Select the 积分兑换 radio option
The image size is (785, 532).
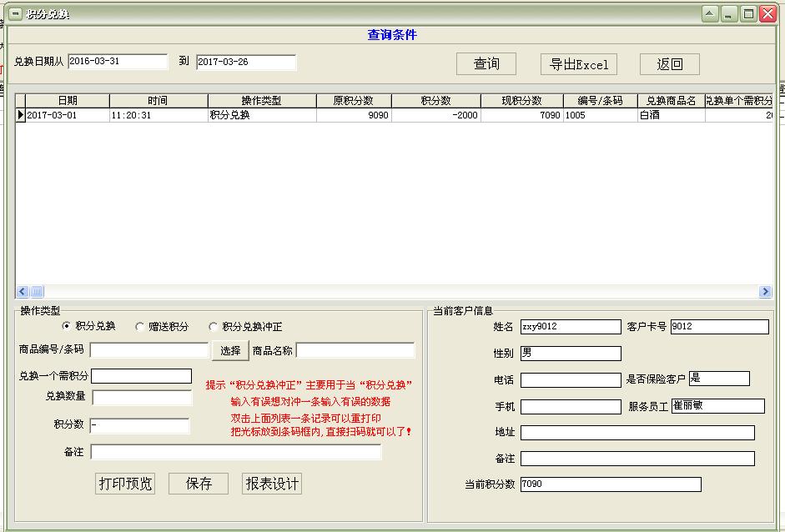click(x=68, y=327)
